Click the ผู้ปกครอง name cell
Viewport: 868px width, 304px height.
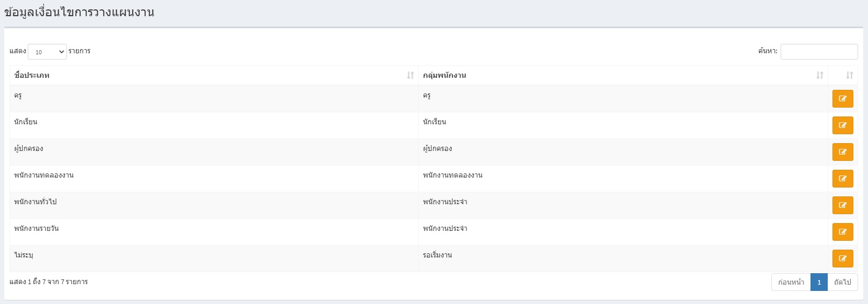[214, 152]
